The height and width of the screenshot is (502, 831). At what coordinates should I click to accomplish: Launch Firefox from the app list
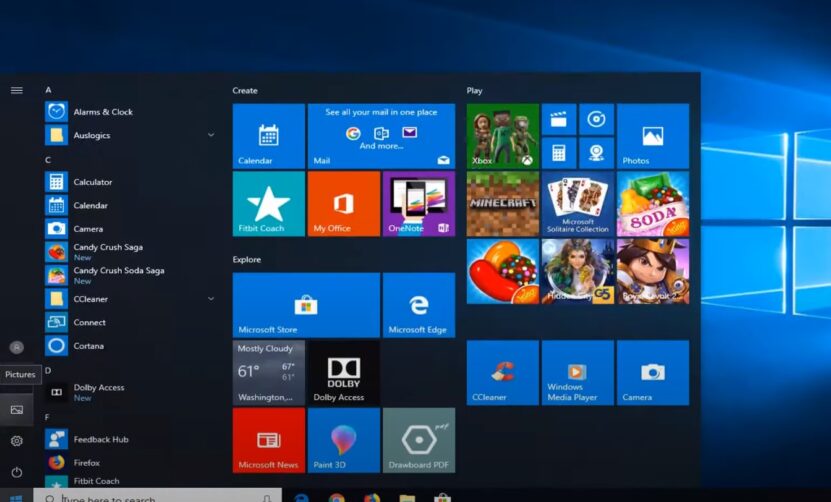pyautogui.click(x=131, y=463)
